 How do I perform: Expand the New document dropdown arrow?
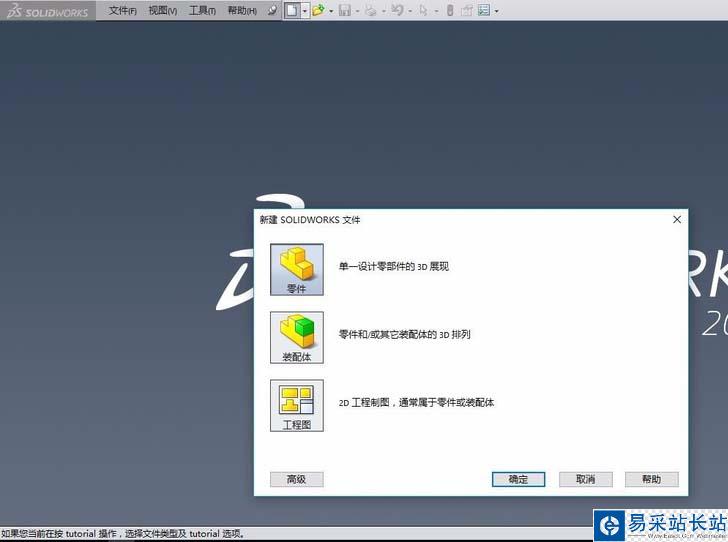click(x=305, y=11)
